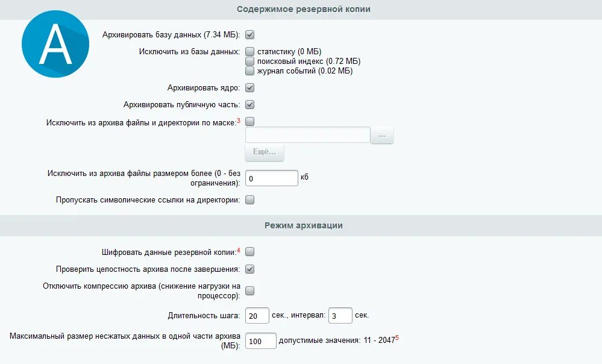The width and height of the screenshot is (602, 364).
Task: Click the "Длительность шага" seconds field
Action: (257, 316)
